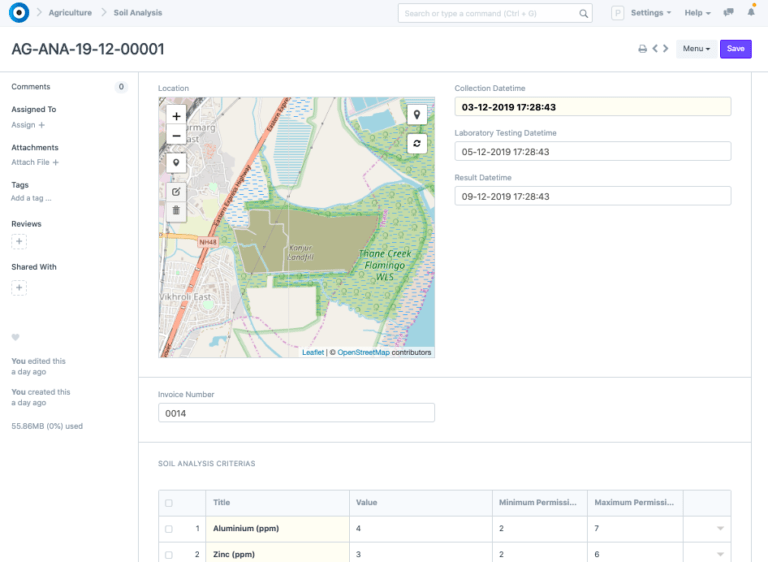
Task: Go to Agriculture breadcrumb
Action: pos(70,13)
